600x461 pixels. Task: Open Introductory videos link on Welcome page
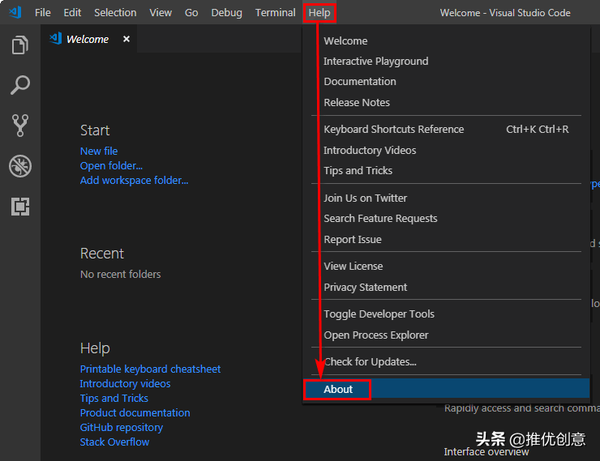[x=125, y=384]
